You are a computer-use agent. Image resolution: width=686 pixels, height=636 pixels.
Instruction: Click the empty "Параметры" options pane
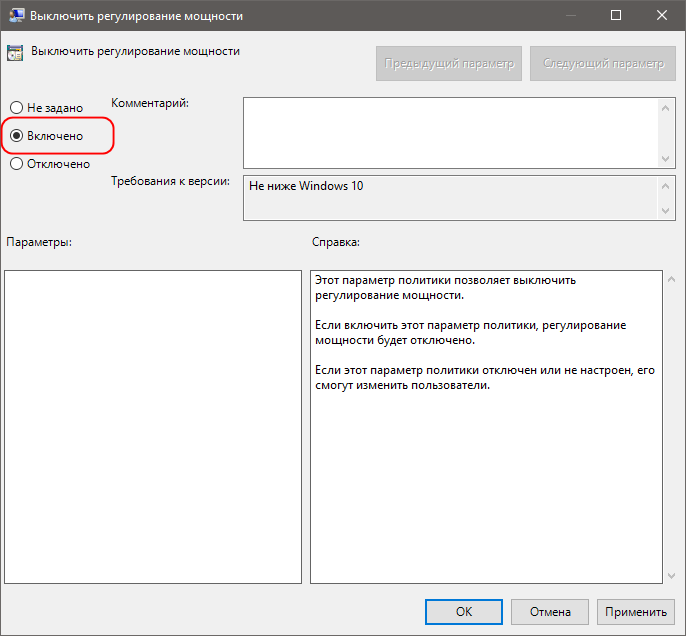(153, 427)
